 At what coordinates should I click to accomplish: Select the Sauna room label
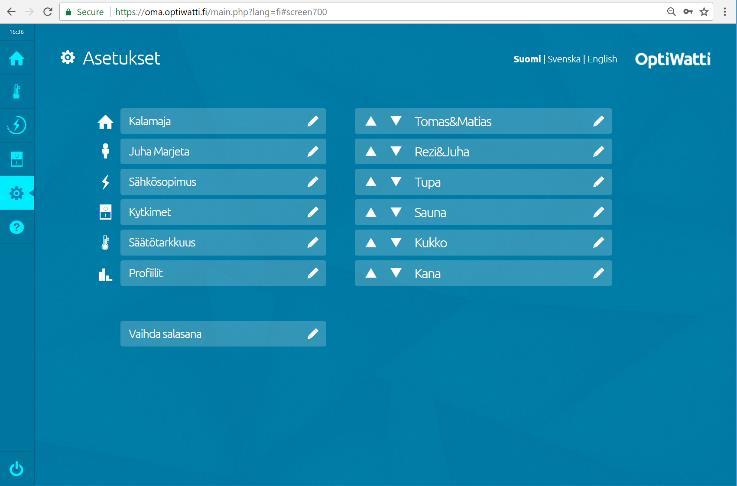coord(430,212)
